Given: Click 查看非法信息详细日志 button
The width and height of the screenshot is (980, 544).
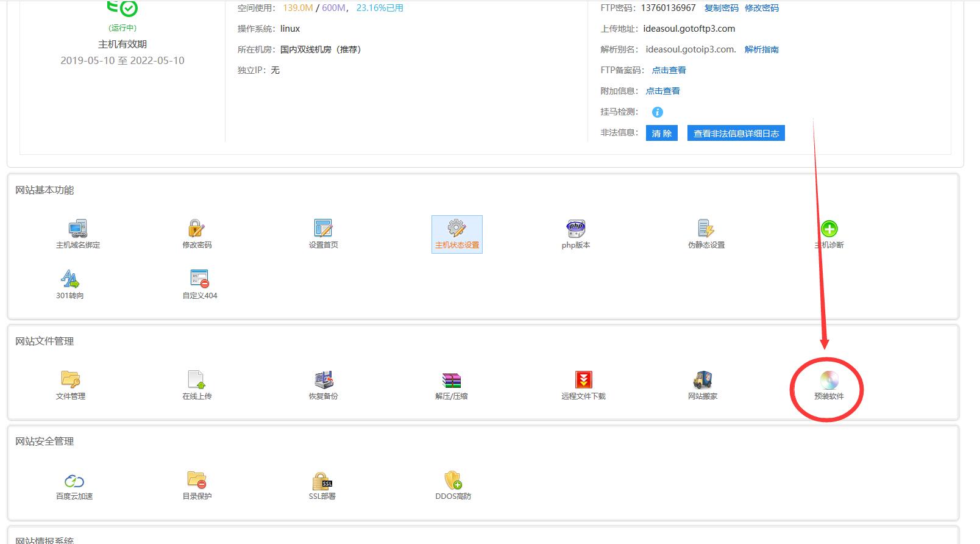Looking at the screenshot, I should (x=736, y=134).
